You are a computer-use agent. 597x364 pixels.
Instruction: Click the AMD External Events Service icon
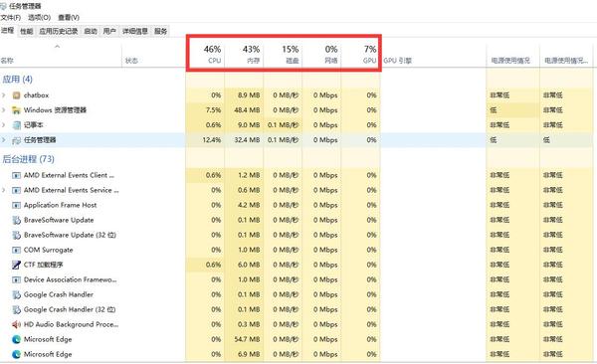click(x=16, y=190)
